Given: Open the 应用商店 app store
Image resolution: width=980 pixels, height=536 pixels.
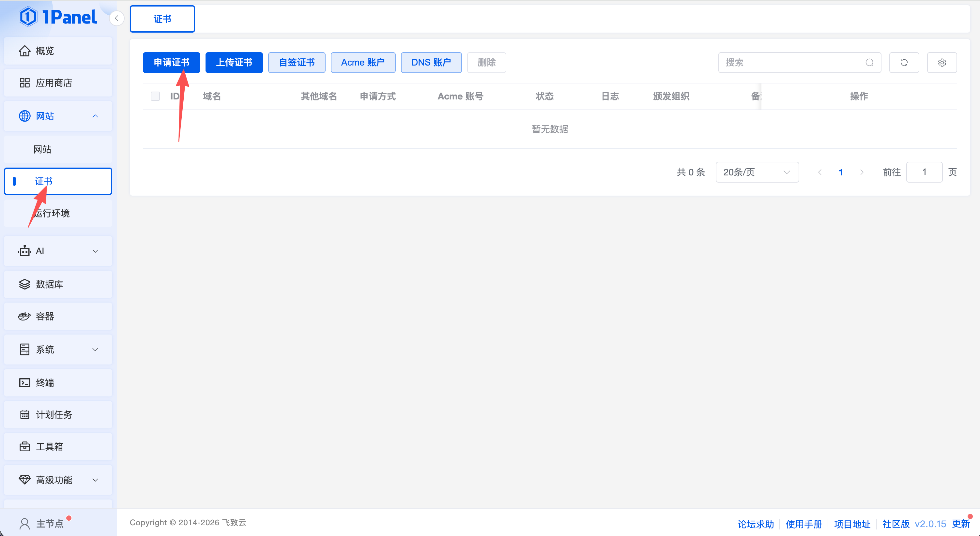Looking at the screenshot, I should [x=58, y=82].
